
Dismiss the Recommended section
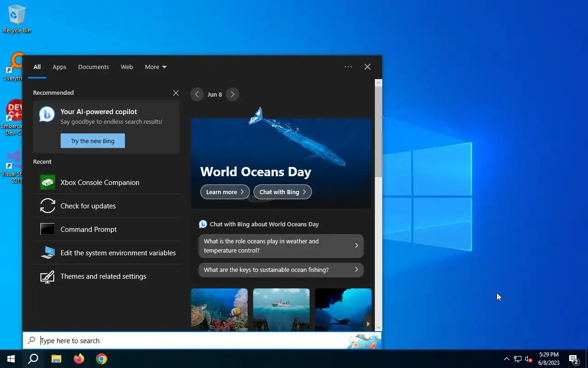[176, 93]
